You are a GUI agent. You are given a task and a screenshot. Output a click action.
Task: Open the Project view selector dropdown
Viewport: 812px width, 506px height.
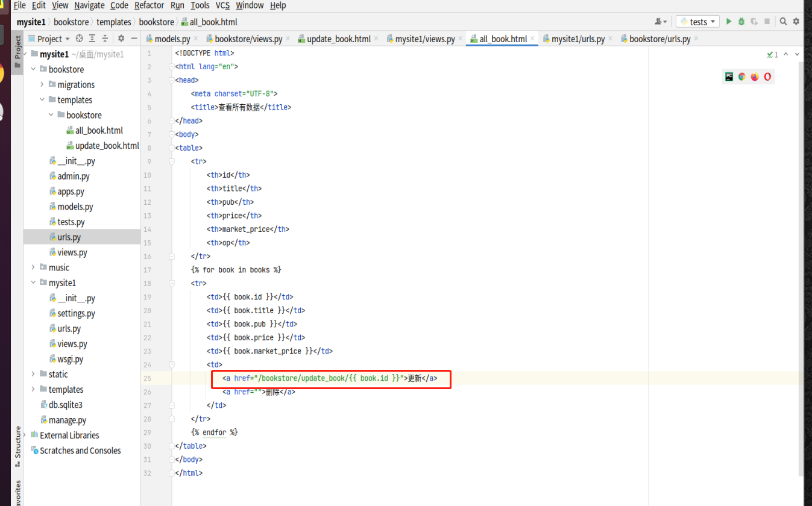click(x=49, y=39)
